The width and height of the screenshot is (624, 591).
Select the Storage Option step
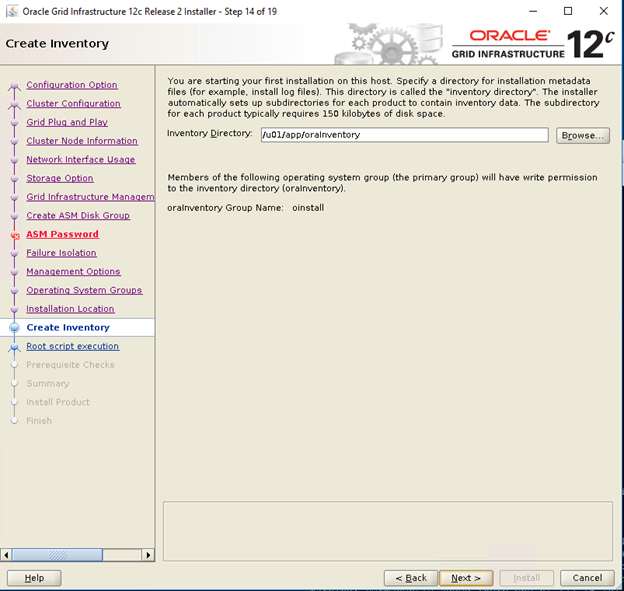pyautogui.click(x=60, y=178)
